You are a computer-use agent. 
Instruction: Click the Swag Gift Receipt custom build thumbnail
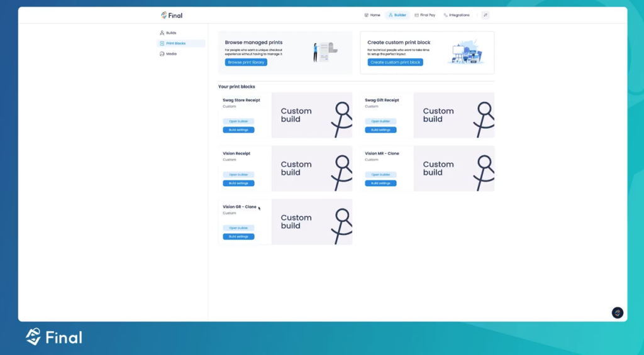pos(454,116)
